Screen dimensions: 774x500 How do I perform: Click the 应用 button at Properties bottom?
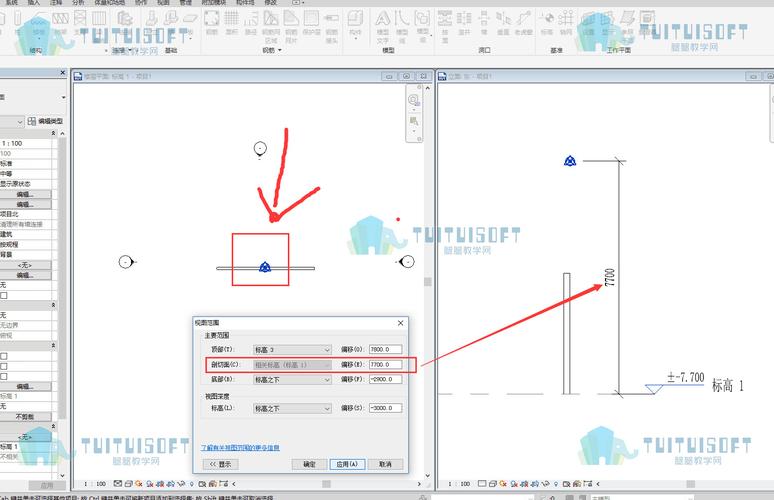pos(47,485)
